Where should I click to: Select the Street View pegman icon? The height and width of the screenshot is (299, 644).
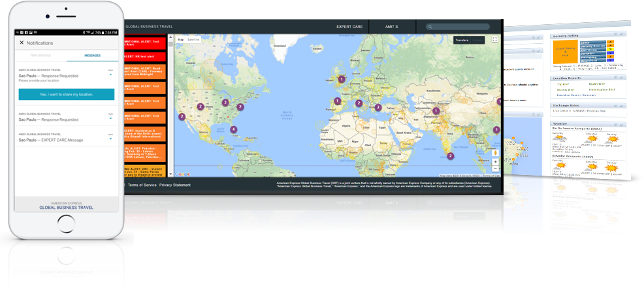coord(495,152)
